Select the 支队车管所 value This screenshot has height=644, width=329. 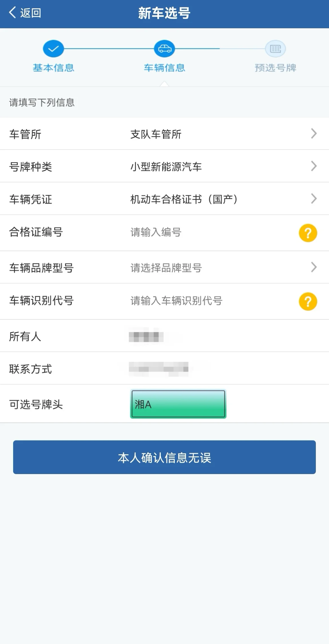156,134
